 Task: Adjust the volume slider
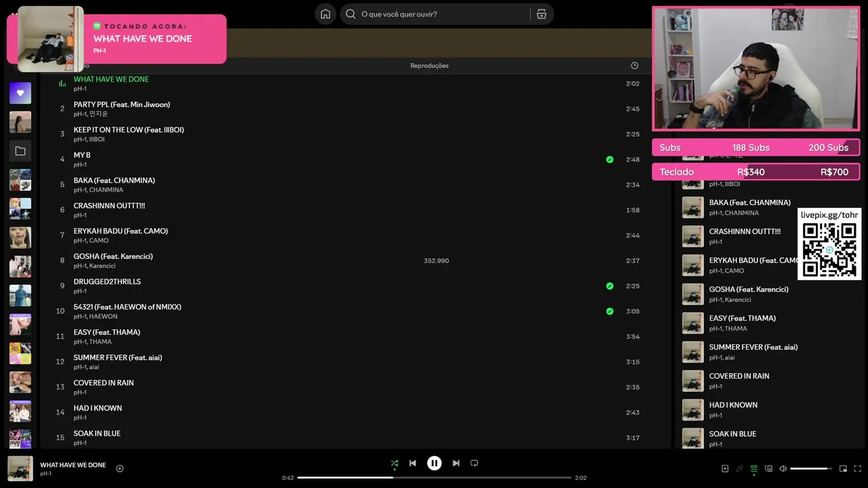coord(811,468)
